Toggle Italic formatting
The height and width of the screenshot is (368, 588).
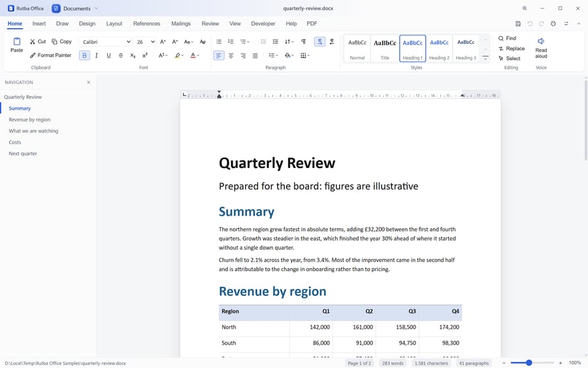click(x=97, y=56)
